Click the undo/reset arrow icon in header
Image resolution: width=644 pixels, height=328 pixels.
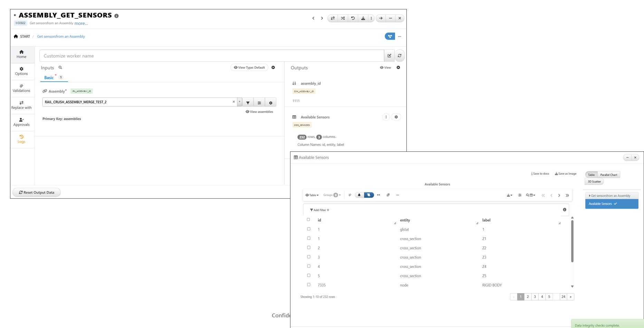coord(353,18)
